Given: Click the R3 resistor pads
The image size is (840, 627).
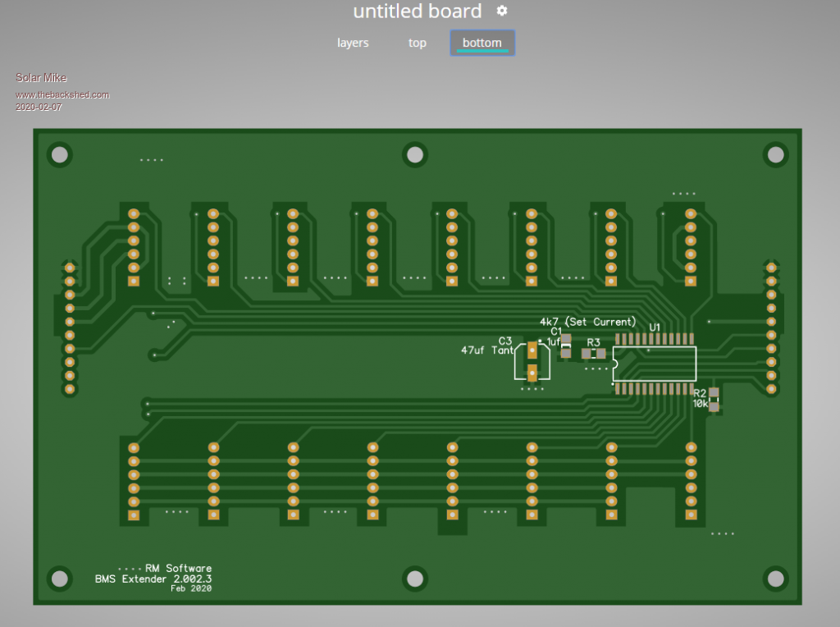Looking at the screenshot, I should tap(593, 354).
